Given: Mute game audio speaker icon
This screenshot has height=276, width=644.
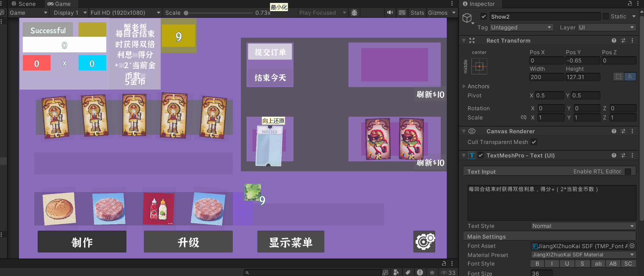Looking at the screenshot, I should (x=390, y=13).
